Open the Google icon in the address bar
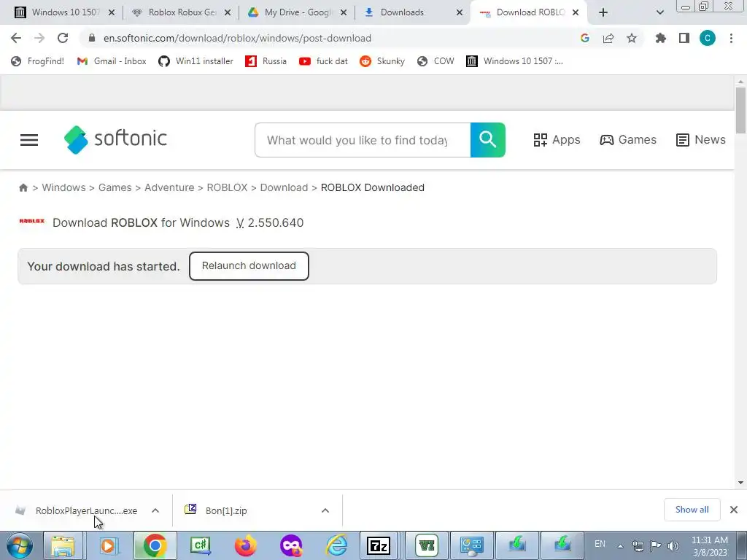 click(x=584, y=38)
